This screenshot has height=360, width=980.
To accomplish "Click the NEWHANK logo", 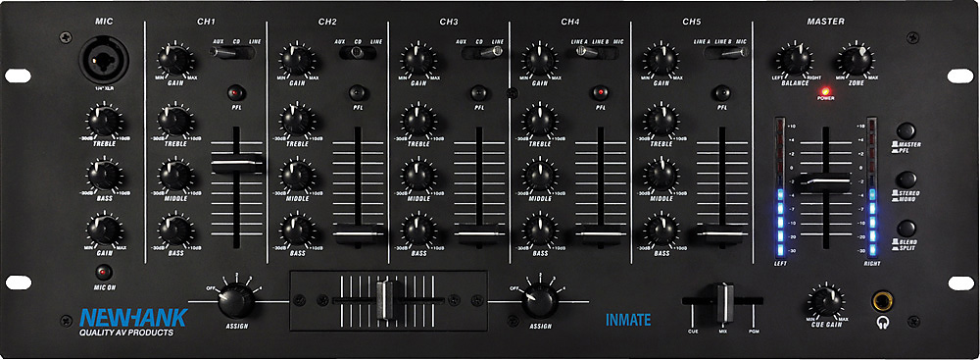I will coord(132,318).
